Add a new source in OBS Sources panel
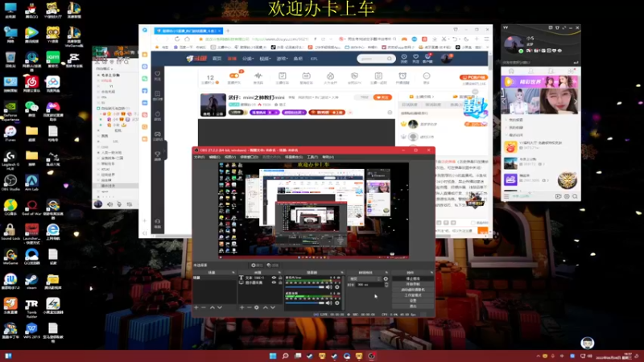 point(242,307)
